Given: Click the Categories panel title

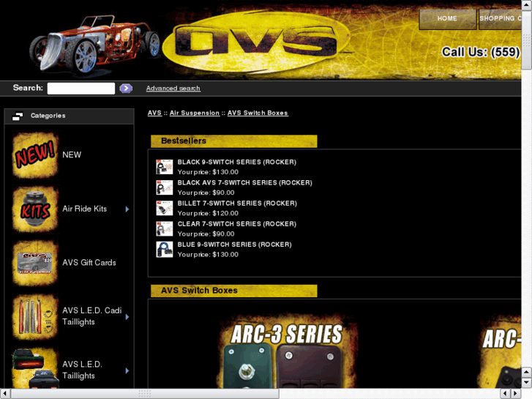Looking at the screenshot, I should [x=48, y=116].
